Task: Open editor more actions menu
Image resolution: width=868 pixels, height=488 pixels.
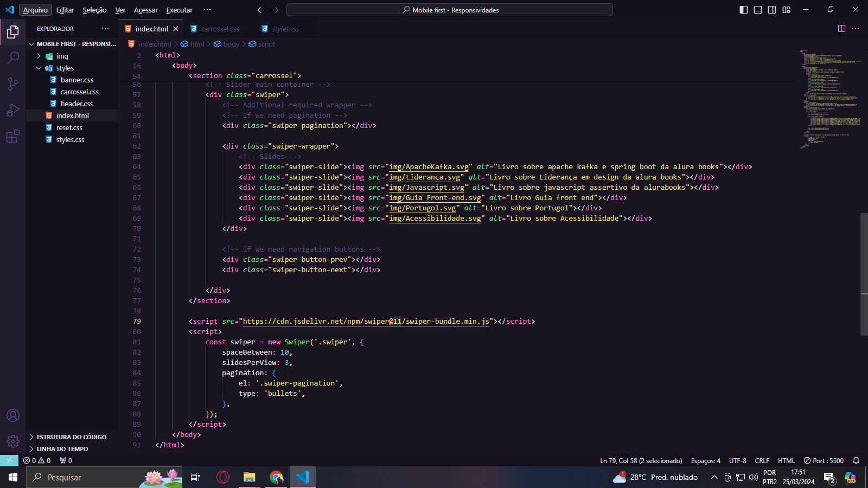Action: [x=856, y=29]
